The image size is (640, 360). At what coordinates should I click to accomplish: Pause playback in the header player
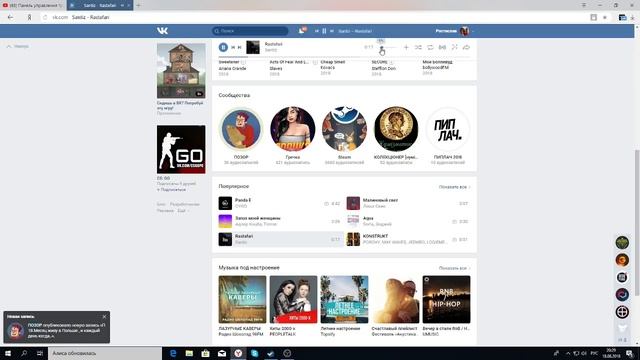point(324,31)
